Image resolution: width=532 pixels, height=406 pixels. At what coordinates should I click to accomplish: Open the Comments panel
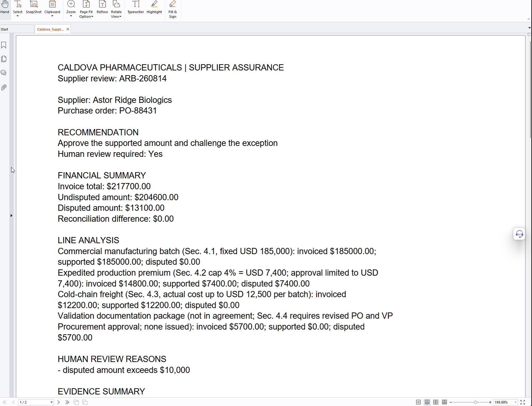pos(4,73)
